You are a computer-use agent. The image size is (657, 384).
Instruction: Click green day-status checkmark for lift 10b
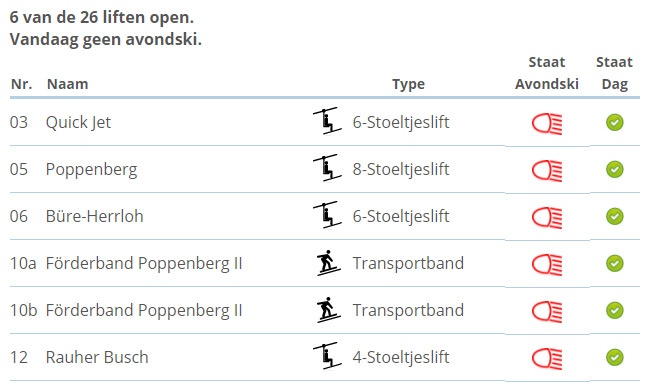tap(614, 310)
